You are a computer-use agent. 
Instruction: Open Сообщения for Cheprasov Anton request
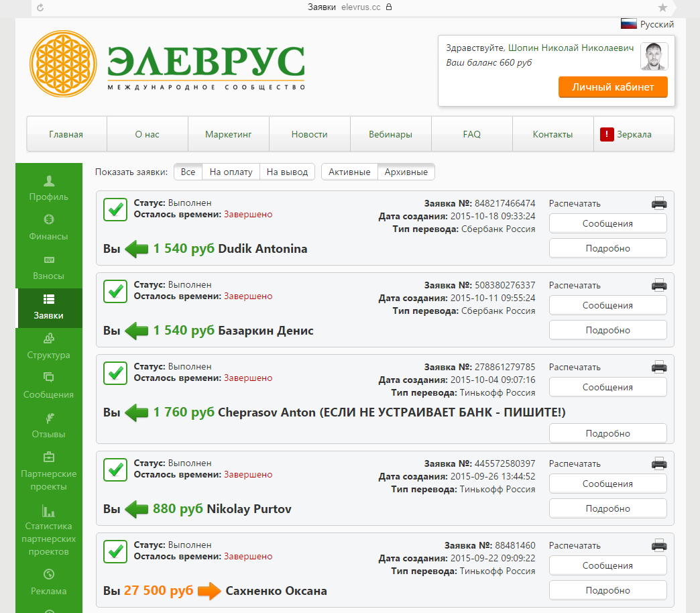607,387
